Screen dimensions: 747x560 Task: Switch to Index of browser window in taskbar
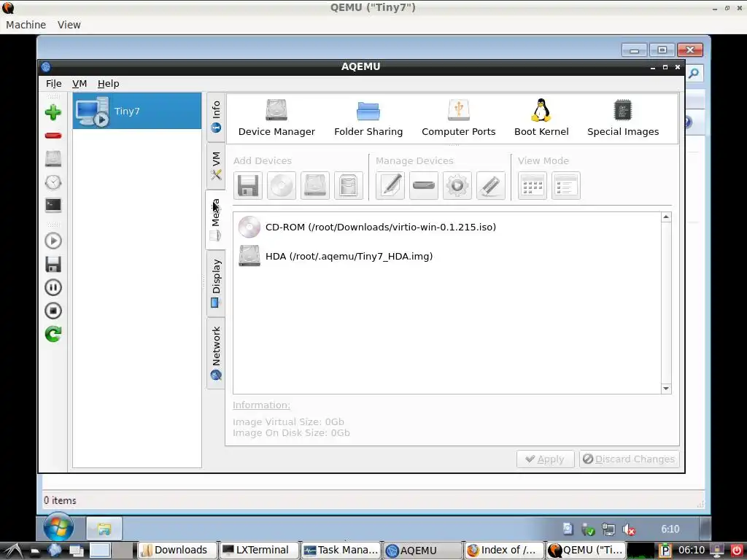pyautogui.click(x=504, y=550)
